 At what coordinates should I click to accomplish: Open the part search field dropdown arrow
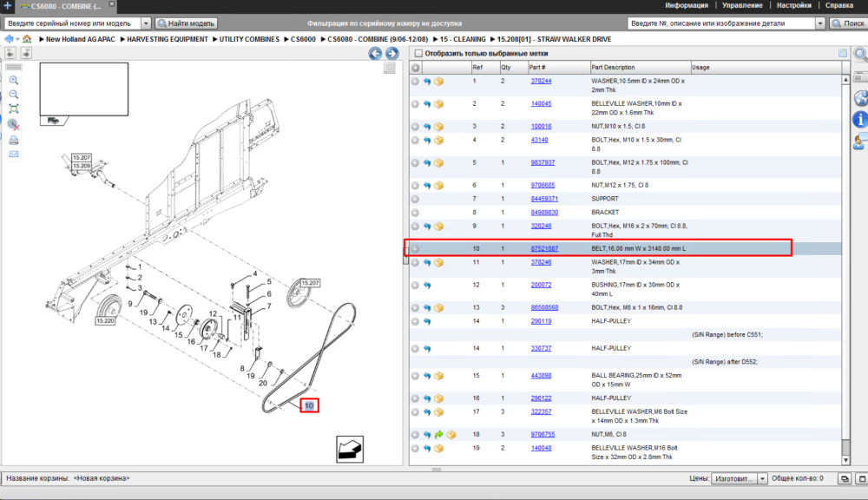coord(820,23)
